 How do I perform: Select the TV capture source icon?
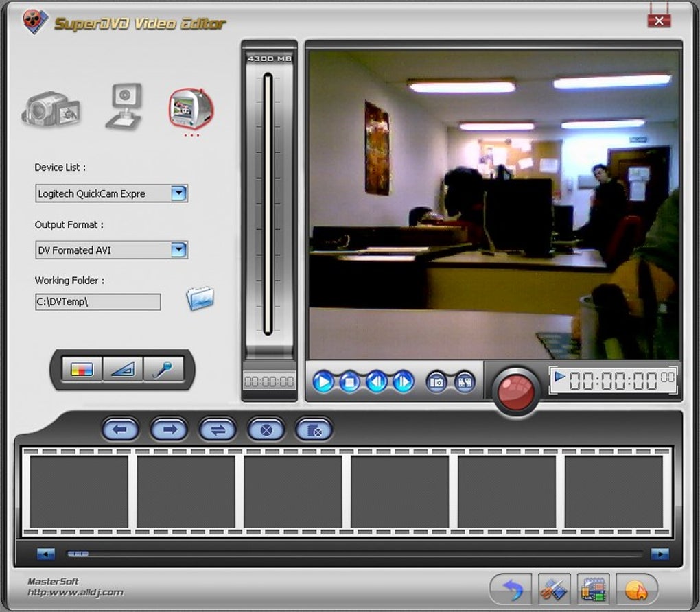coord(190,108)
